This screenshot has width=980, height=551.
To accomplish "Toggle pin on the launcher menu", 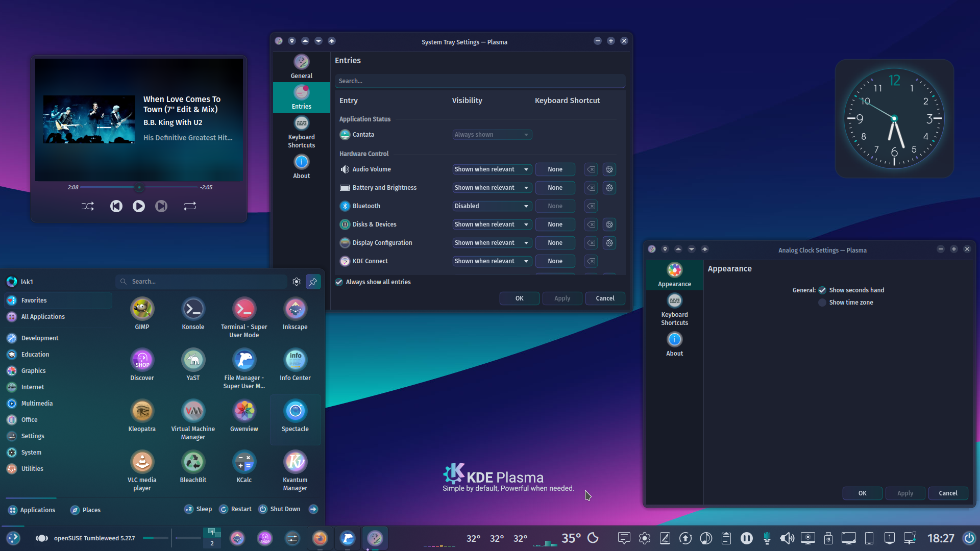I will click(x=313, y=281).
